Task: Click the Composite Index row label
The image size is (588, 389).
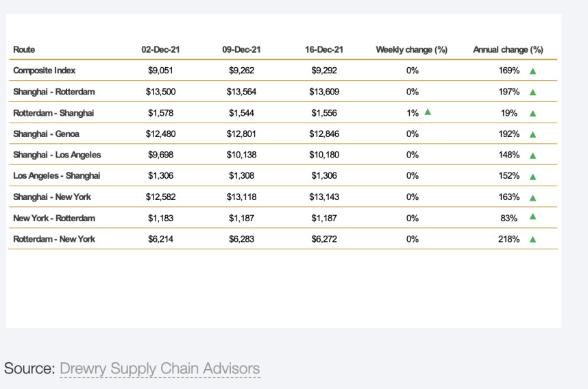Action: click(x=45, y=70)
